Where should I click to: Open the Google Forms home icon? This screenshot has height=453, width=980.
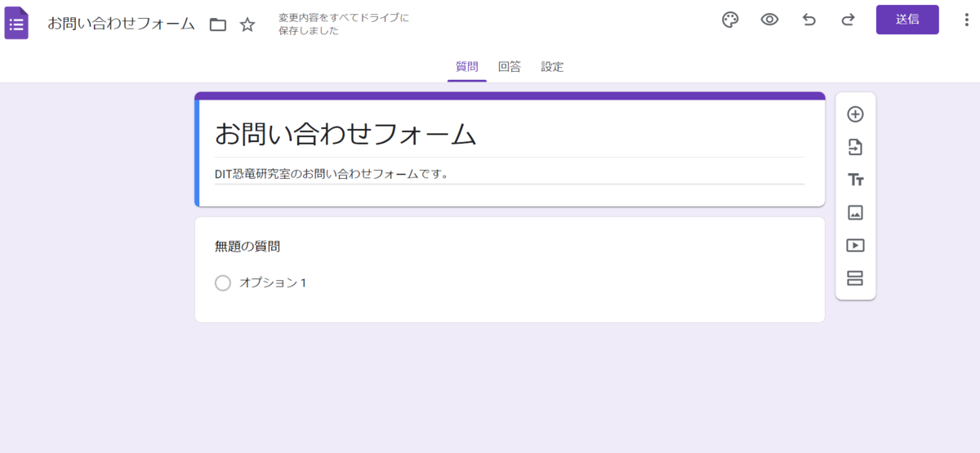(16, 23)
